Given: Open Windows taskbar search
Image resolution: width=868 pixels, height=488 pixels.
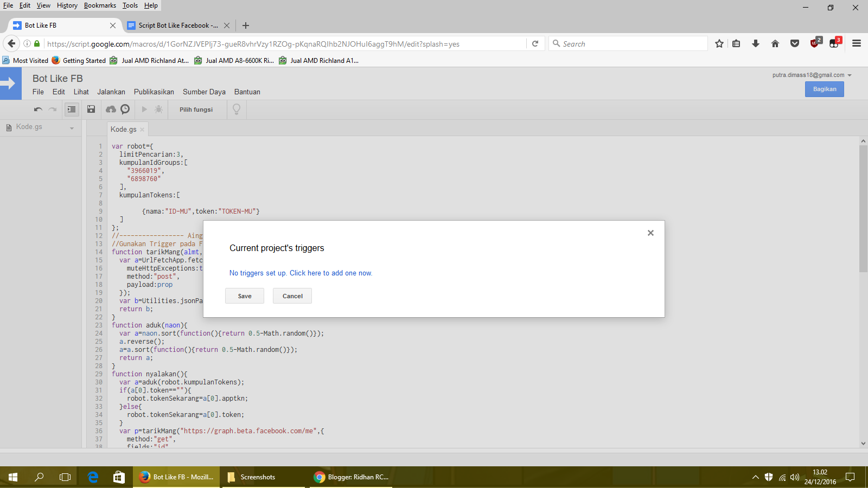Looking at the screenshot, I should 39,477.
